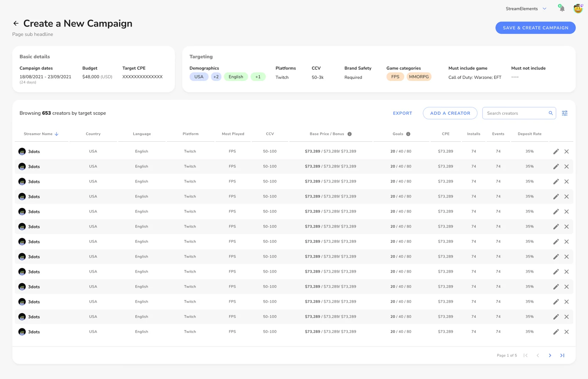Edit the topmost 3dots creator row with the pencil

(556, 152)
